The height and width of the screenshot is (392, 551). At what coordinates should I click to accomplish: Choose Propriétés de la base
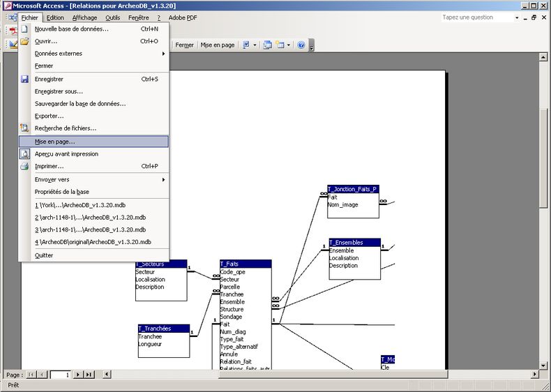tap(93, 192)
